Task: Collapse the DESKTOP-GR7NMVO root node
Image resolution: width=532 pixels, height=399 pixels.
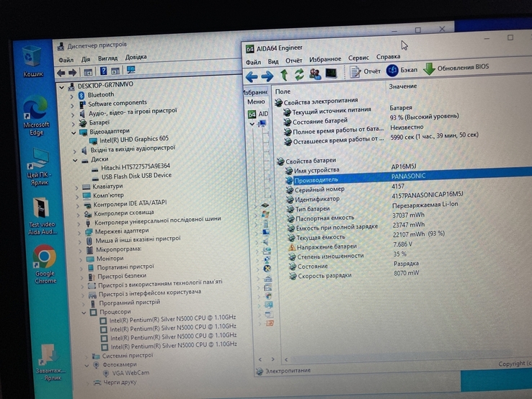Action: (62, 87)
